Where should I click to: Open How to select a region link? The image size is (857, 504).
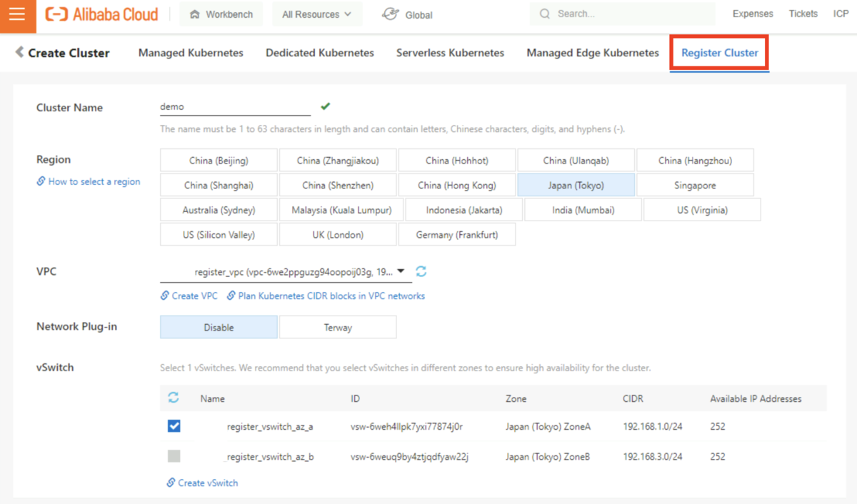coord(94,181)
